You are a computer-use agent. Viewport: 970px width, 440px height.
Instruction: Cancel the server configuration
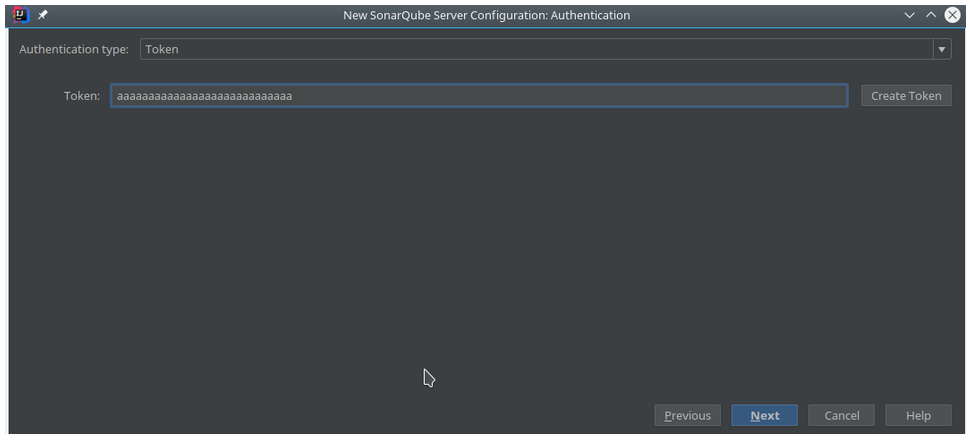[x=841, y=415]
